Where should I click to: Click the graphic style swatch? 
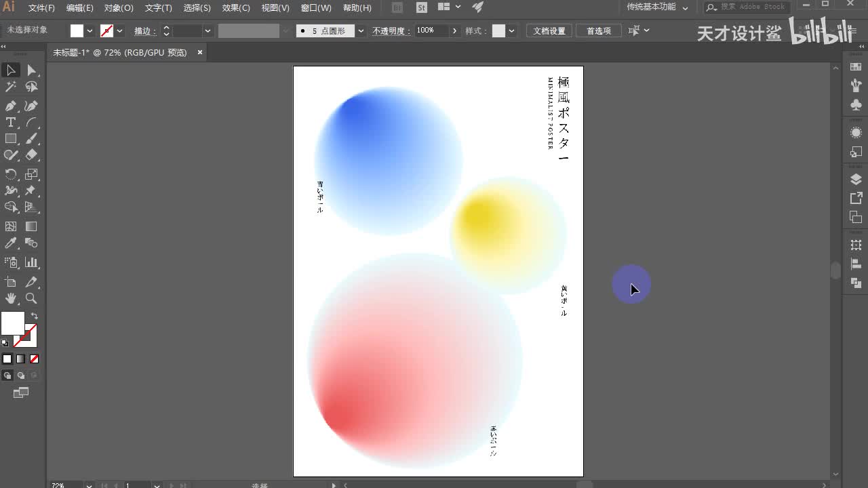pos(499,30)
